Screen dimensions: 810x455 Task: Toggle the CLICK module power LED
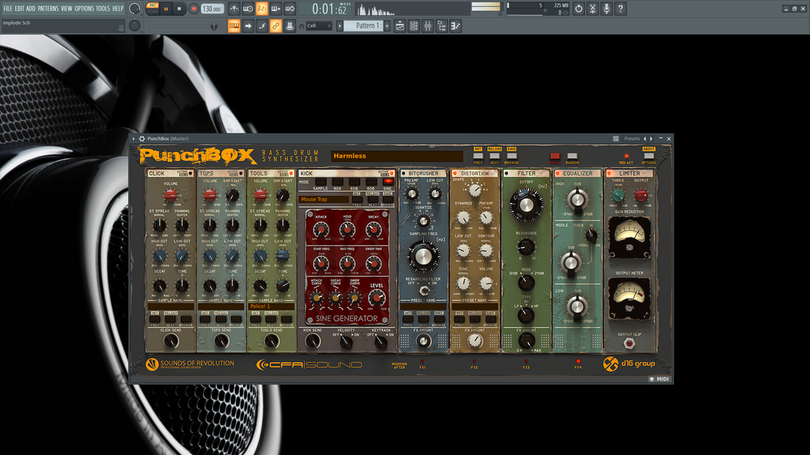click(x=190, y=174)
